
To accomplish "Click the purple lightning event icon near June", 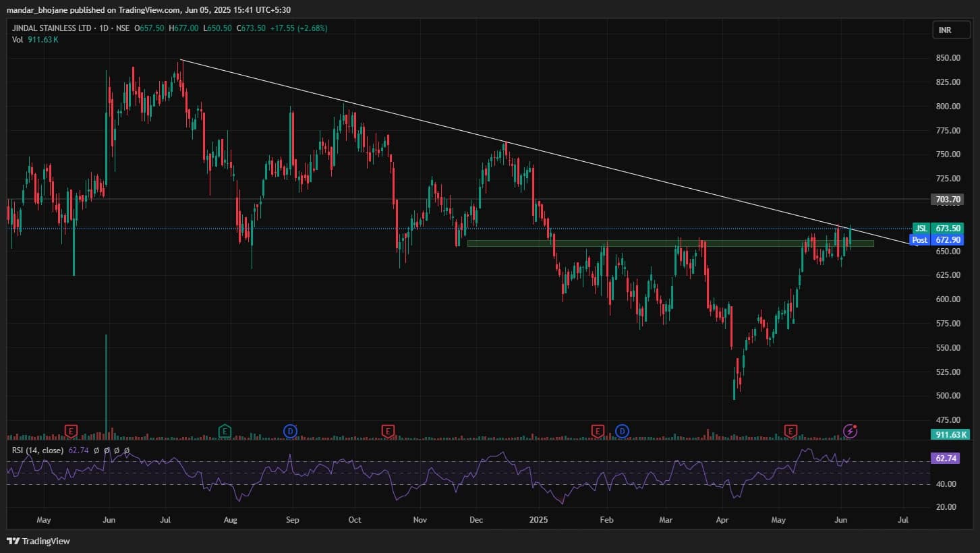I will point(851,431).
